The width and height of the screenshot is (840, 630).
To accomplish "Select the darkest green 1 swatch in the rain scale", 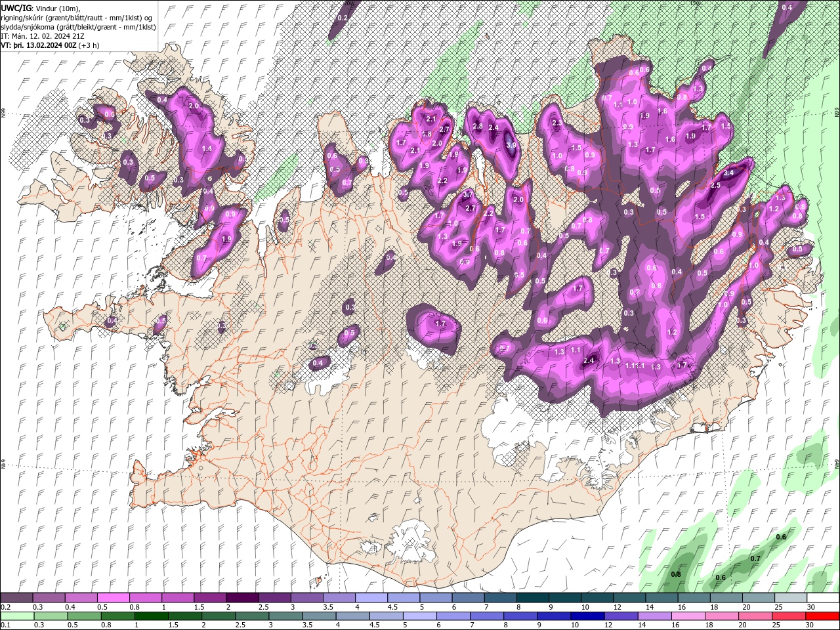I will [x=151, y=616].
